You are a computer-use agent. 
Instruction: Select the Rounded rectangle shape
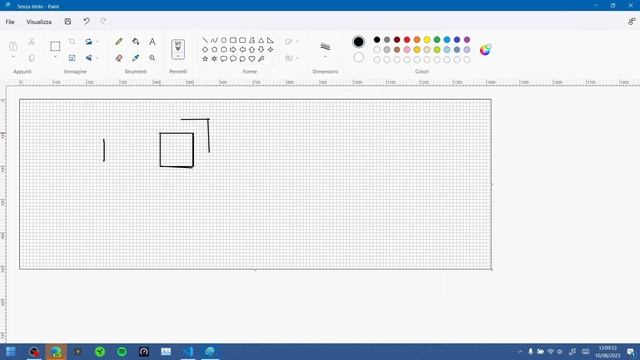point(242,40)
